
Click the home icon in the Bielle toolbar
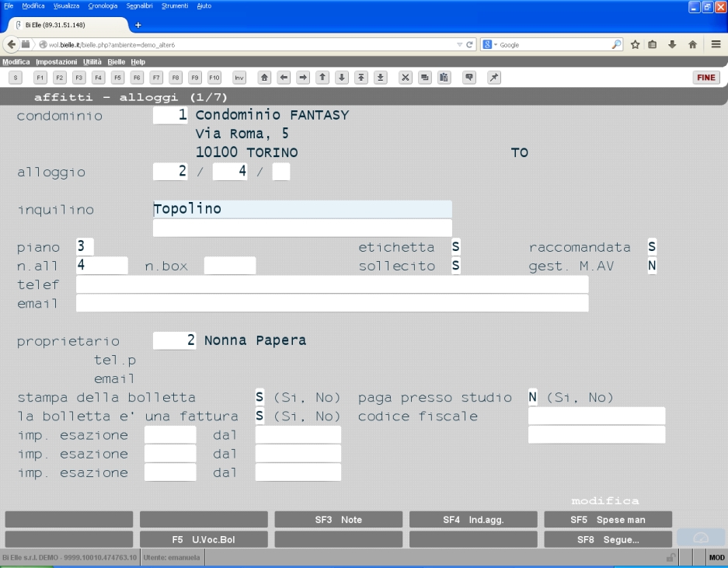pyautogui.click(x=264, y=78)
